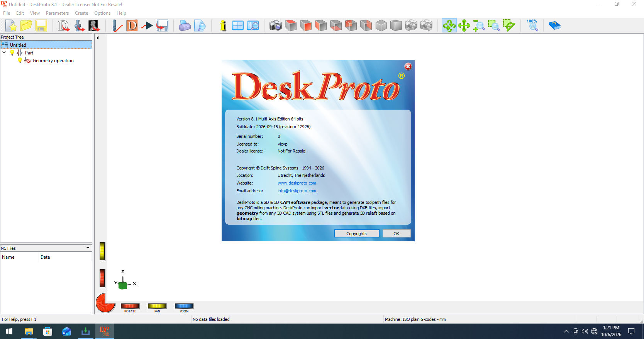Image resolution: width=644 pixels, height=339 pixels.
Task: Click the volume icon in system tray
Action: pyautogui.click(x=585, y=331)
